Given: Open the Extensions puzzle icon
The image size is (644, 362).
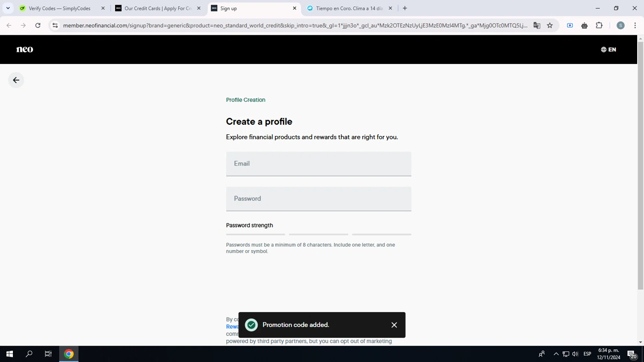Looking at the screenshot, I should click(x=599, y=25).
